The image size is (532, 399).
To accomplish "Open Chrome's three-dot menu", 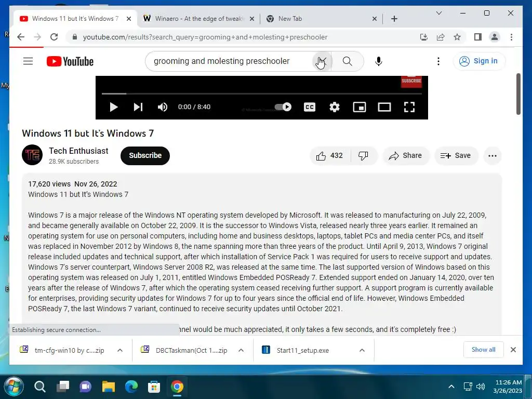I will click(x=511, y=37).
